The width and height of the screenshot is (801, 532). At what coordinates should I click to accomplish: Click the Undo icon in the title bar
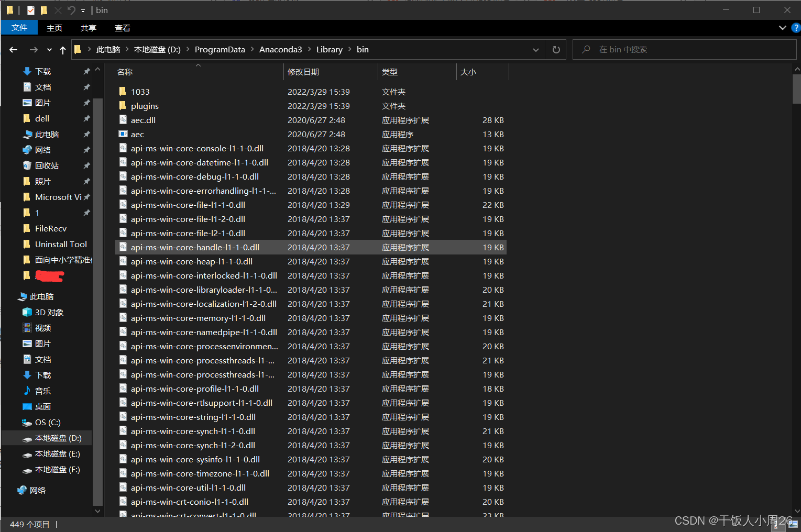[71, 10]
